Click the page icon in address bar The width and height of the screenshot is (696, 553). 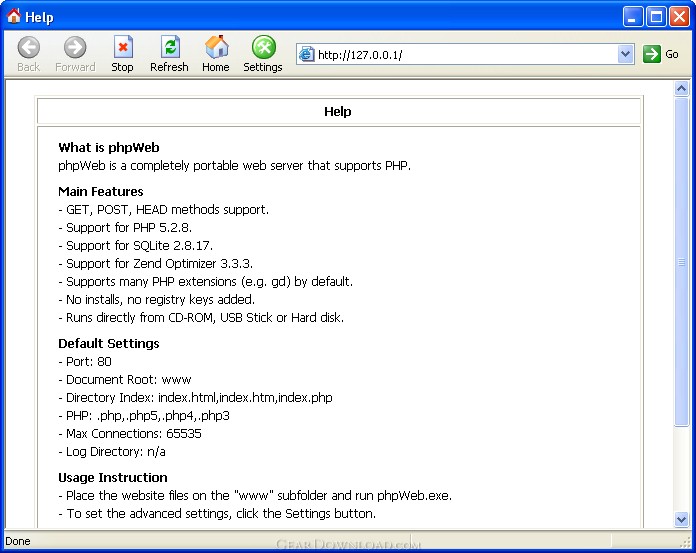(x=306, y=54)
